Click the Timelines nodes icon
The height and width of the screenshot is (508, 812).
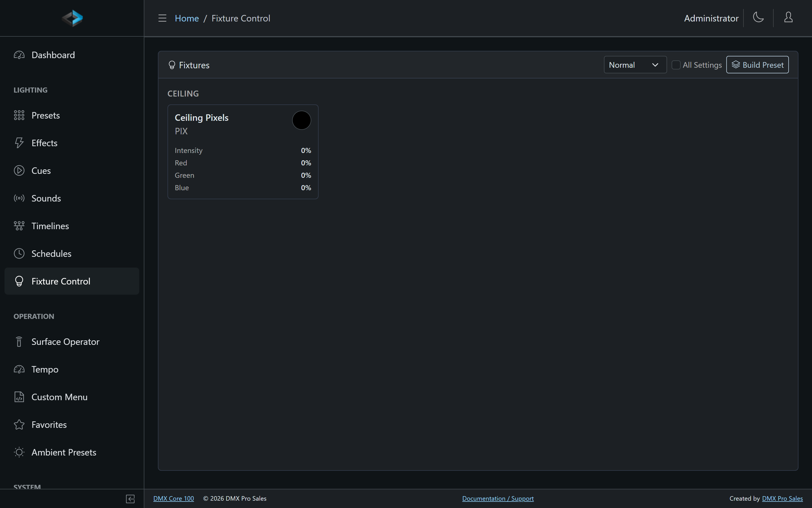pos(19,226)
